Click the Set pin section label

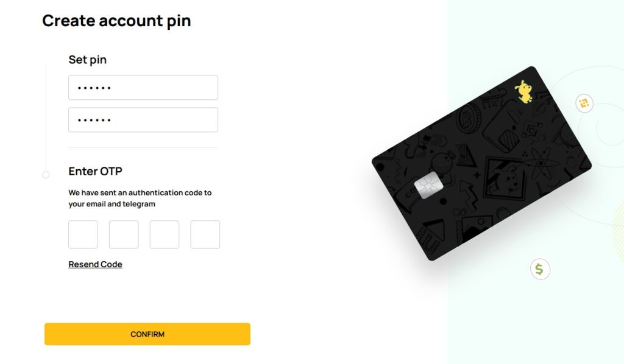coord(88,60)
